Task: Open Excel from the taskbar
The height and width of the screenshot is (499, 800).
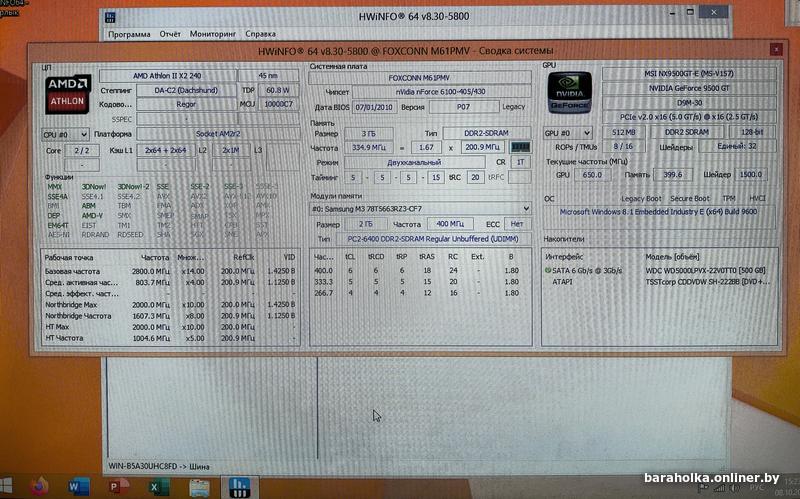Action: (155, 487)
